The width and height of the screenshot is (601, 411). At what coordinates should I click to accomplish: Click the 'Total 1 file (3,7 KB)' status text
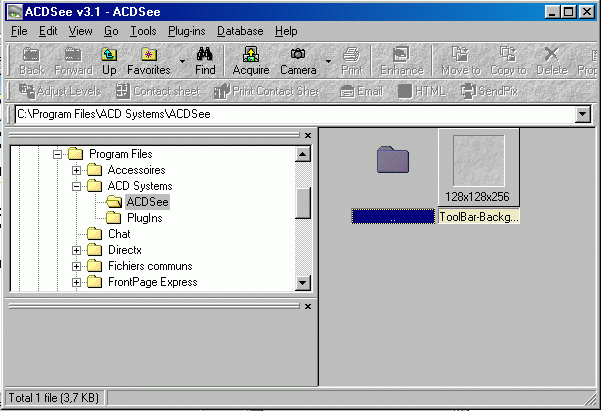[54, 398]
